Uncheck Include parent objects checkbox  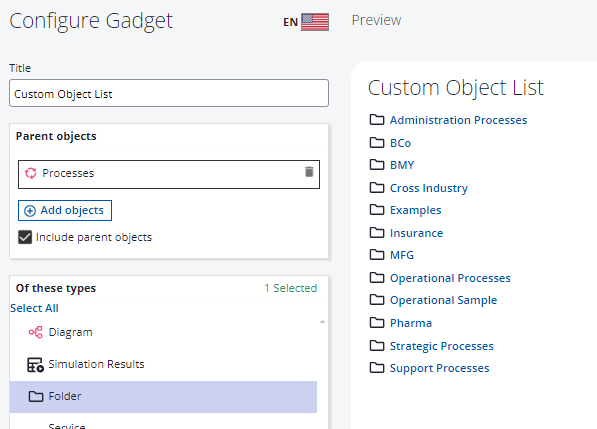(25, 237)
